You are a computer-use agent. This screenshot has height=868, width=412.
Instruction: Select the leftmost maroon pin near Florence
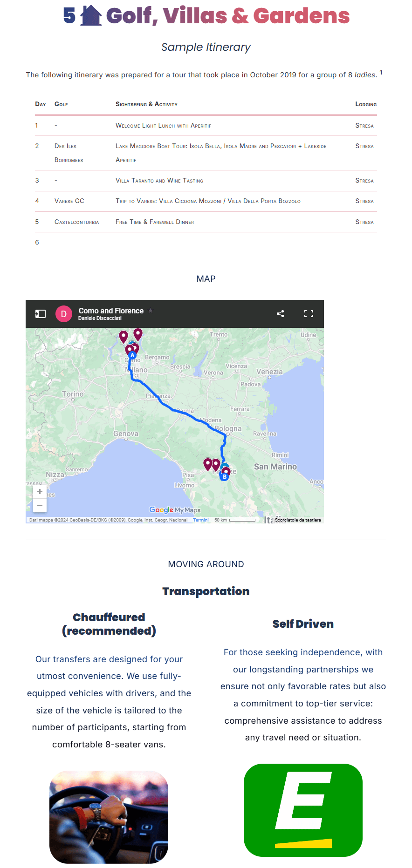pos(208,463)
